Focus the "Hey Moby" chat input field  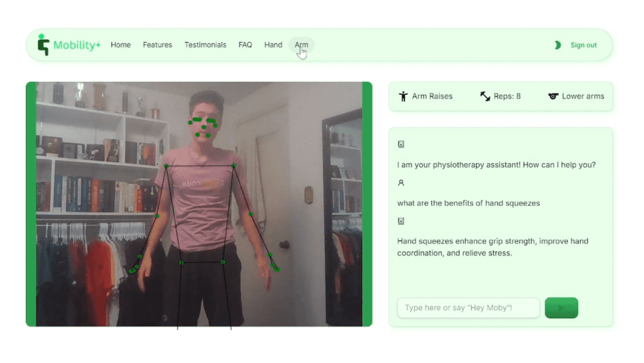(468, 308)
